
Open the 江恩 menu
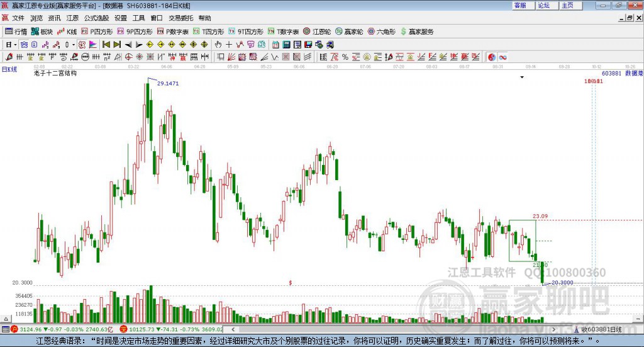pos(72,18)
